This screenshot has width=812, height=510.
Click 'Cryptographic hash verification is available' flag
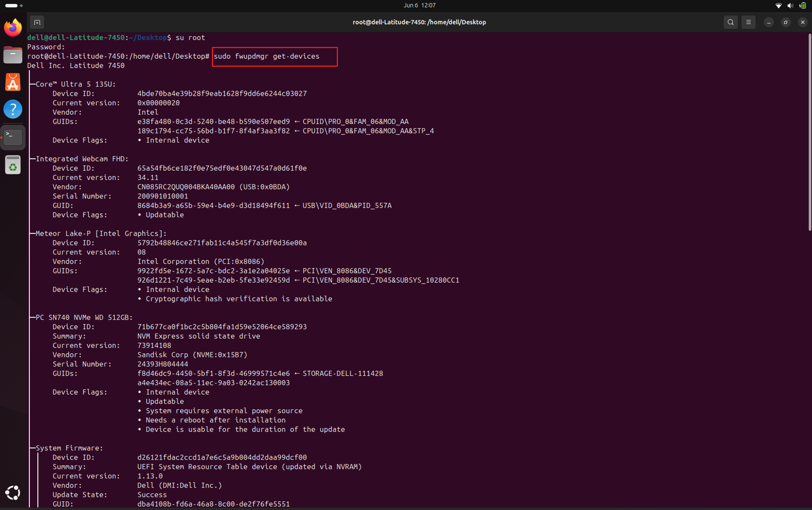click(x=239, y=299)
